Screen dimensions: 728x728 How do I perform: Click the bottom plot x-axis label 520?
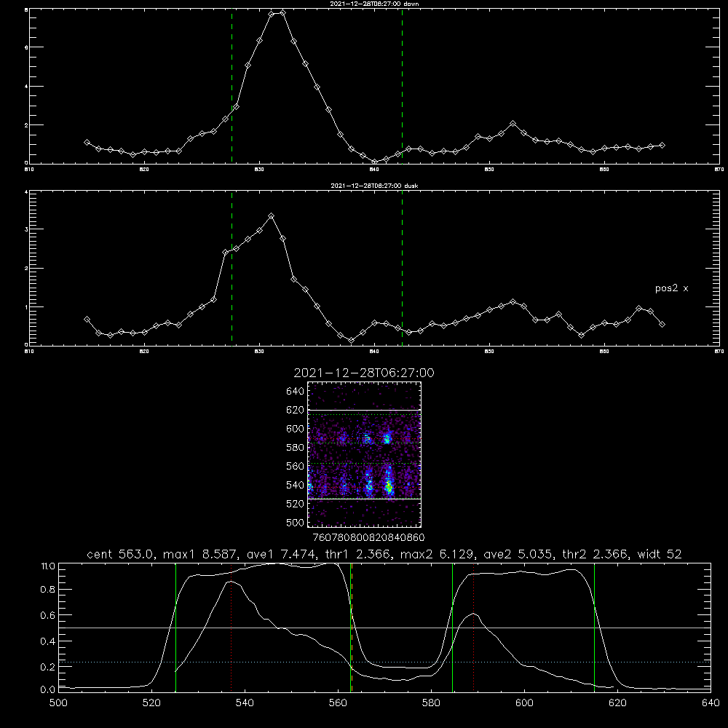pyautogui.click(x=151, y=703)
